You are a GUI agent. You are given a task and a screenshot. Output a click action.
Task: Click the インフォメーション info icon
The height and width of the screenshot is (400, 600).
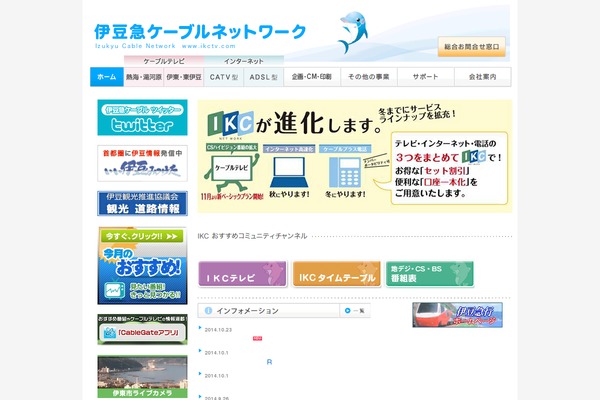208,311
